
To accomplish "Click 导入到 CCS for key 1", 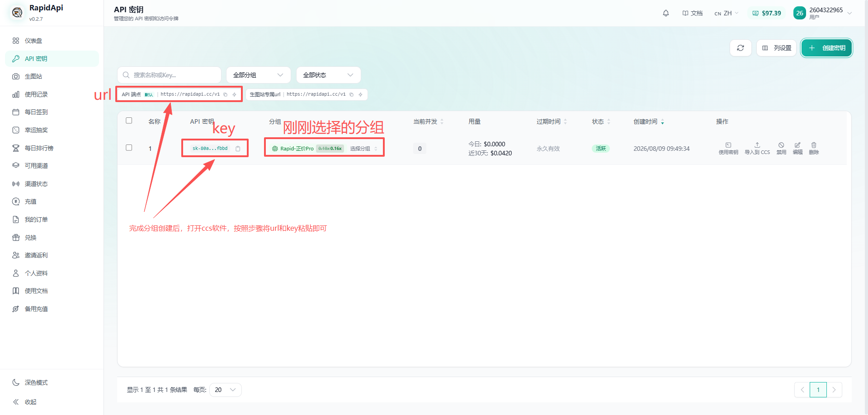I will click(757, 149).
